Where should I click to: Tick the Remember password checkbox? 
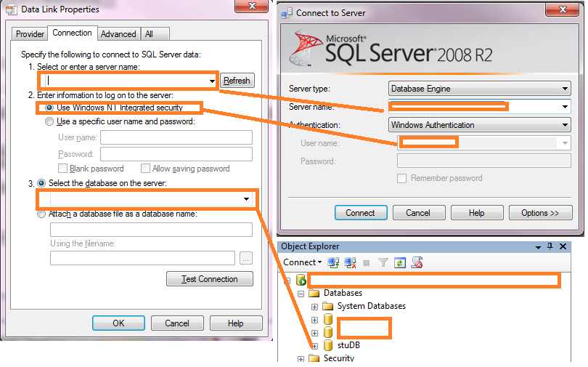pyautogui.click(x=401, y=178)
